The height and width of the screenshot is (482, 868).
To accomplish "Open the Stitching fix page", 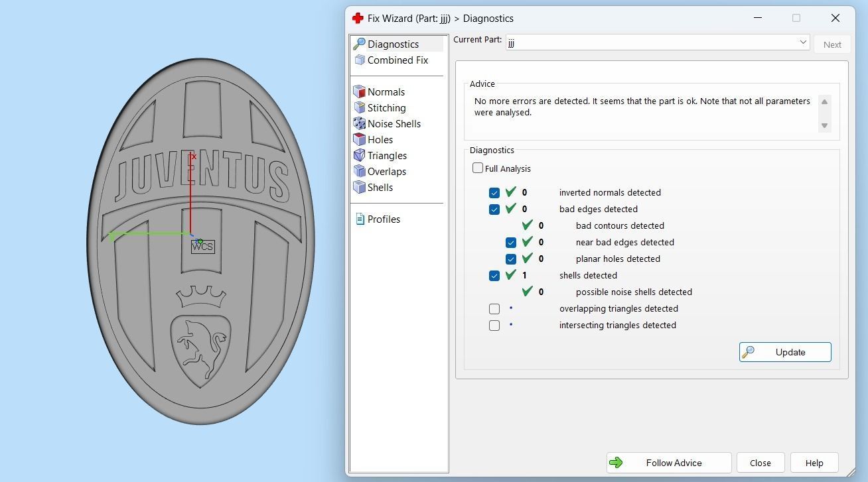I will tap(387, 107).
